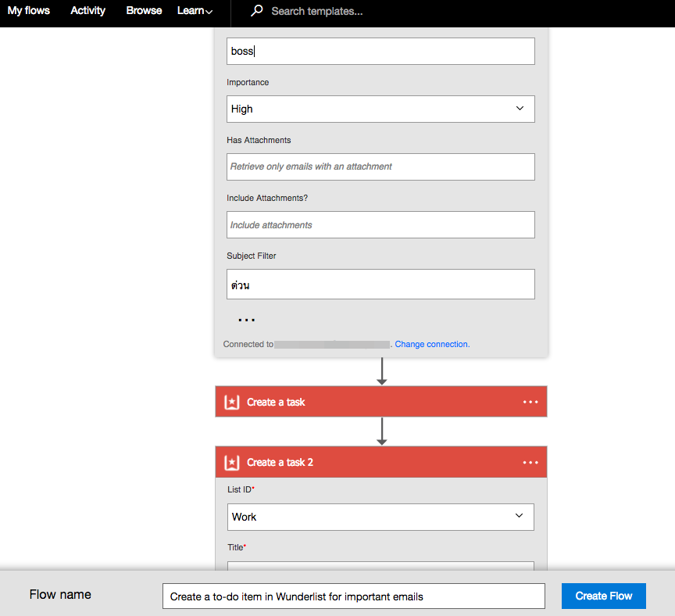Click the Wunderlist icon on Create a task
The height and width of the screenshot is (616, 675).
tap(231, 402)
